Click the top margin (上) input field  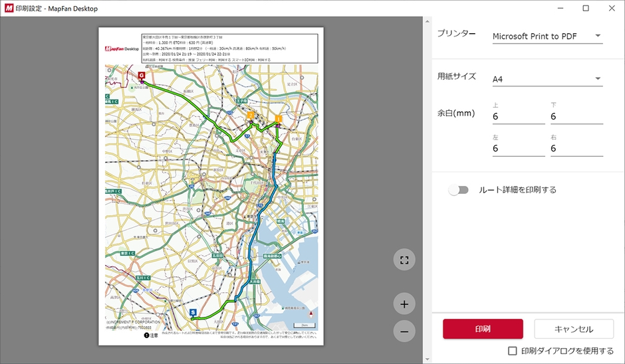[x=518, y=116]
